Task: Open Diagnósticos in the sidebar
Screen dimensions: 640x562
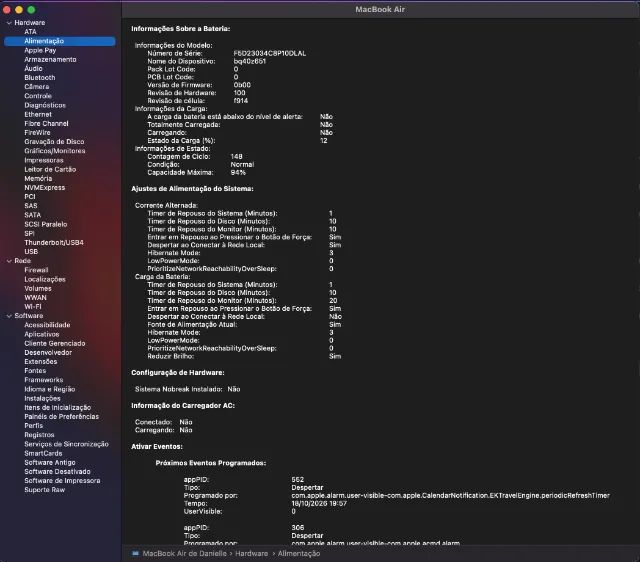Action: click(45, 105)
